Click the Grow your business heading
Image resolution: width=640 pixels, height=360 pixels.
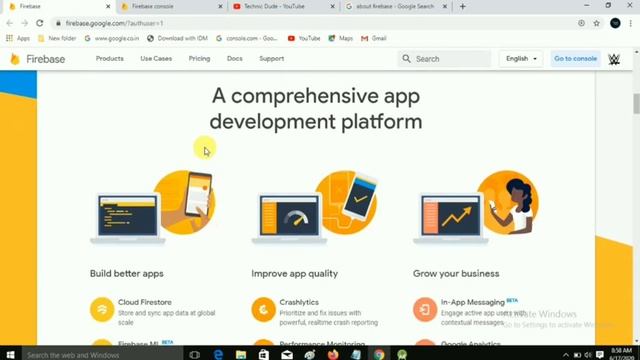coord(456,273)
